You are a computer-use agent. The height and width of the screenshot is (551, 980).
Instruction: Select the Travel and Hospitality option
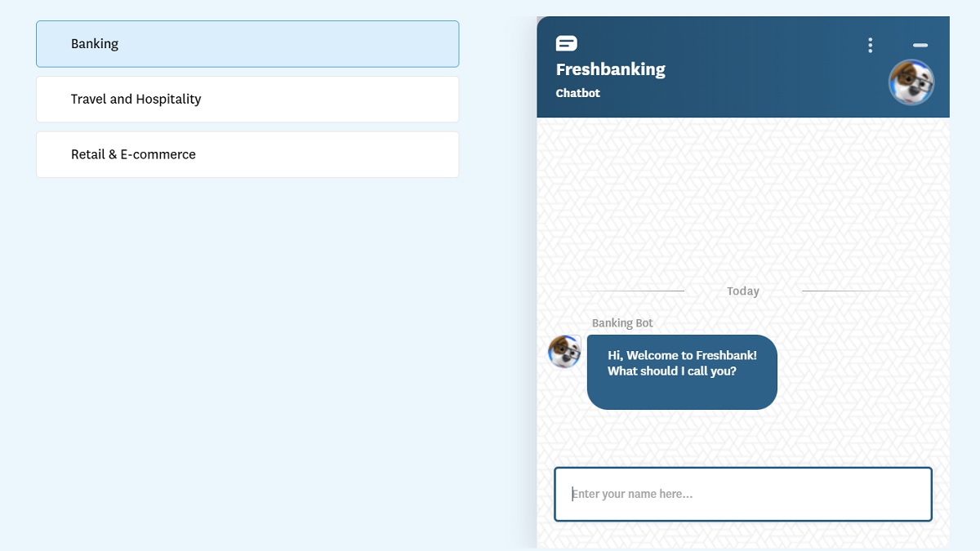(x=247, y=100)
